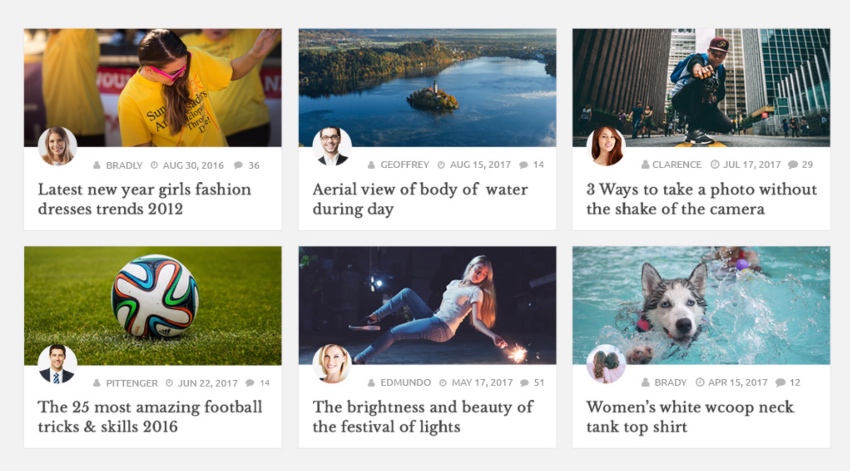
Task: Click Clarence's author avatar photo
Action: click(606, 146)
